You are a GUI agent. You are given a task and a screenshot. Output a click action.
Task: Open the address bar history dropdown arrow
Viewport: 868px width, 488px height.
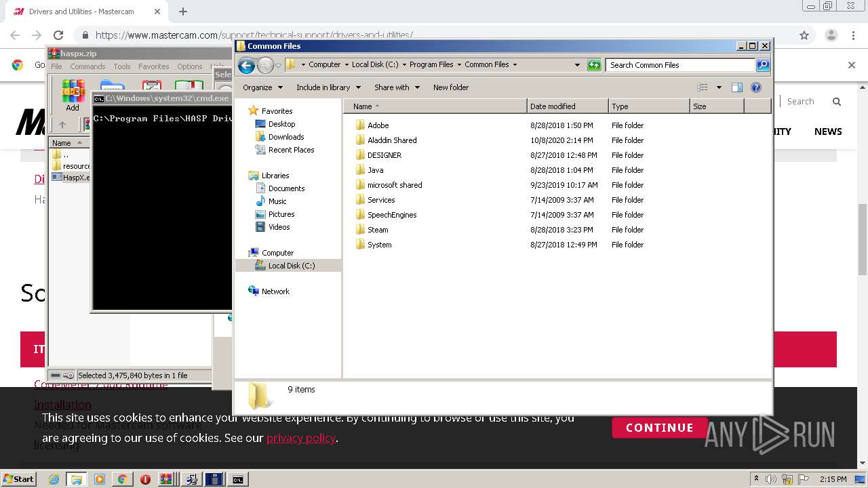[577, 65]
